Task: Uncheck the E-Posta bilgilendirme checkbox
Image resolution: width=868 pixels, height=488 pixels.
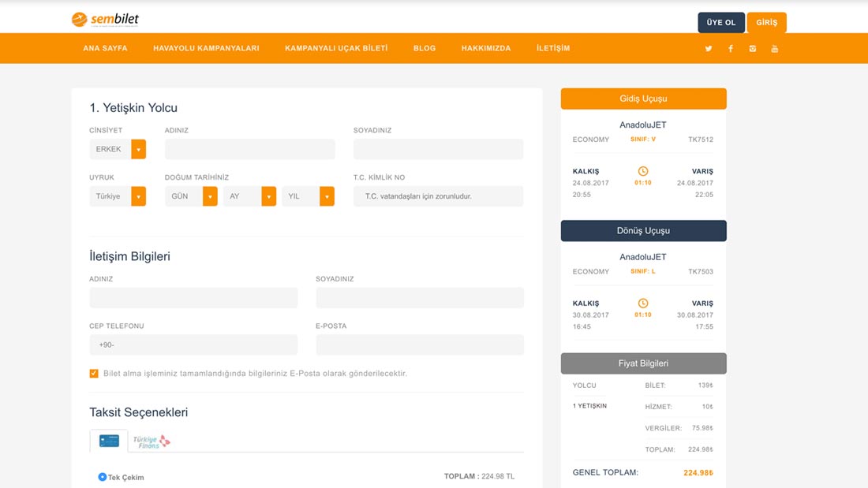Action: coord(93,373)
